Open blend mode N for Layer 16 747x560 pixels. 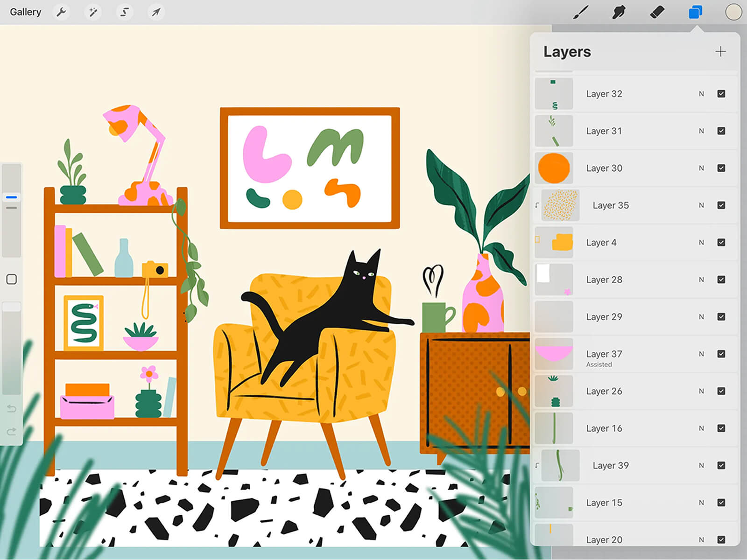(701, 428)
